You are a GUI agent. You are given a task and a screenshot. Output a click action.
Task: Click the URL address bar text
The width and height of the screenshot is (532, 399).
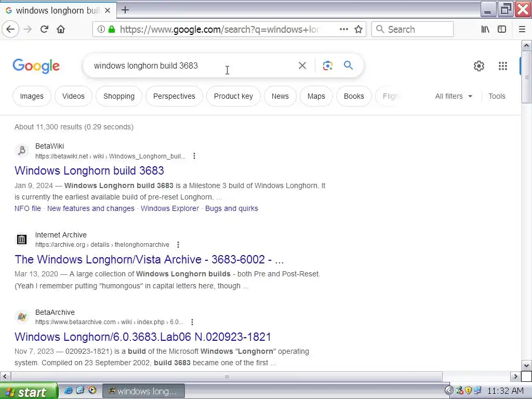[219, 29]
